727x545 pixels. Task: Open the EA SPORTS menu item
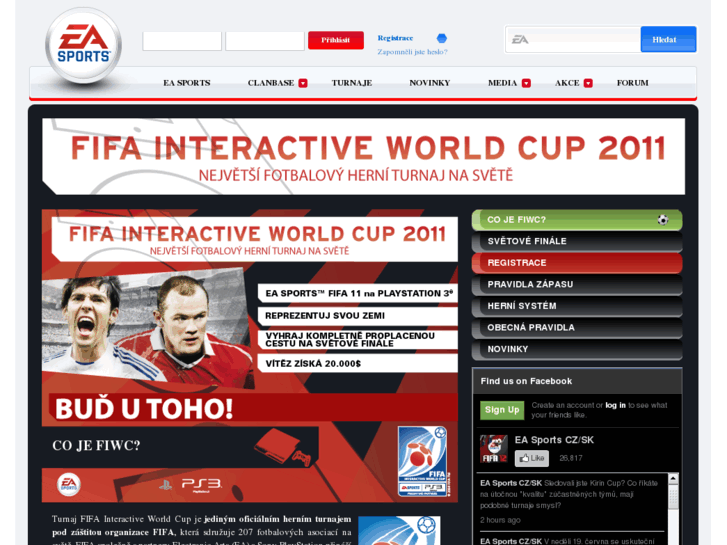point(187,83)
